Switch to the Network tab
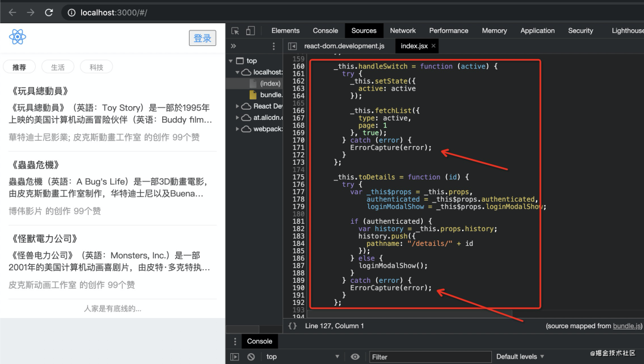This screenshot has width=644, height=364. click(x=402, y=31)
